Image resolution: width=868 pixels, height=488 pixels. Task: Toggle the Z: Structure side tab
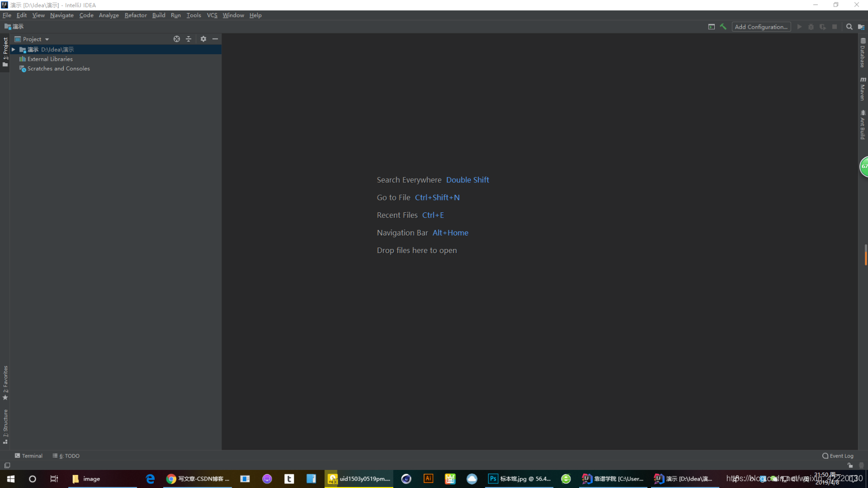5,427
